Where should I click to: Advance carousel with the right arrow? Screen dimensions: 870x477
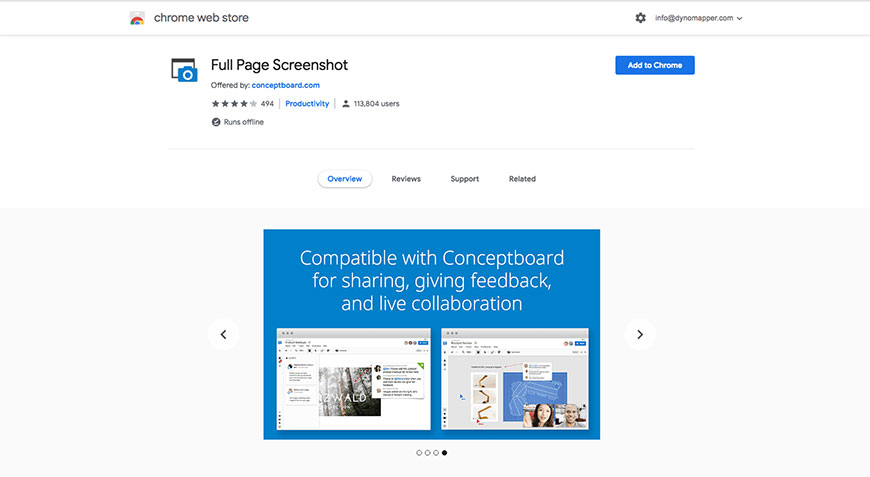point(640,334)
